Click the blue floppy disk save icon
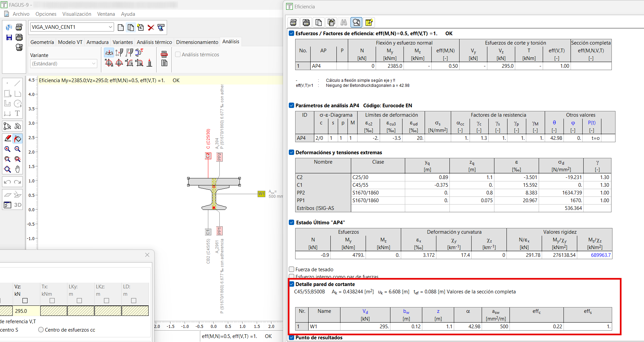This screenshot has width=644, height=342. pyautogui.click(x=9, y=38)
